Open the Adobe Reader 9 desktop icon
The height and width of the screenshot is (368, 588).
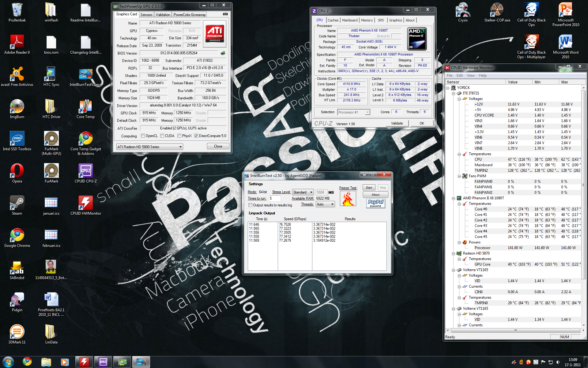tap(17, 45)
